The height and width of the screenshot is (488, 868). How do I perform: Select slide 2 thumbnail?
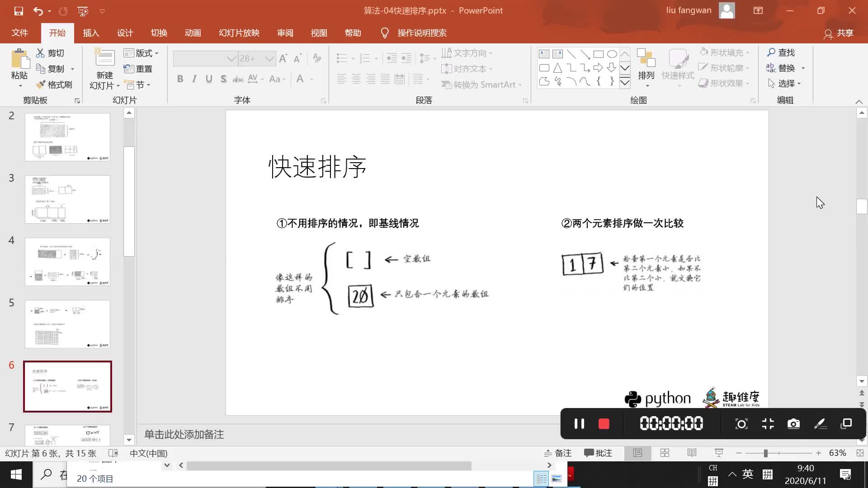tap(67, 137)
